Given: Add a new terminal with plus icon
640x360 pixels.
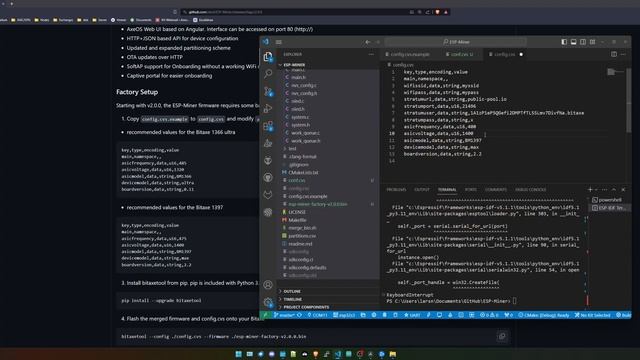Looking at the screenshot, I should (590, 189).
